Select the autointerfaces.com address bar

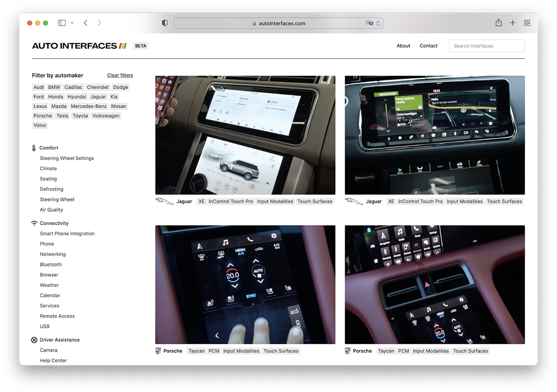pyautogui.click(x=278, y=23)
